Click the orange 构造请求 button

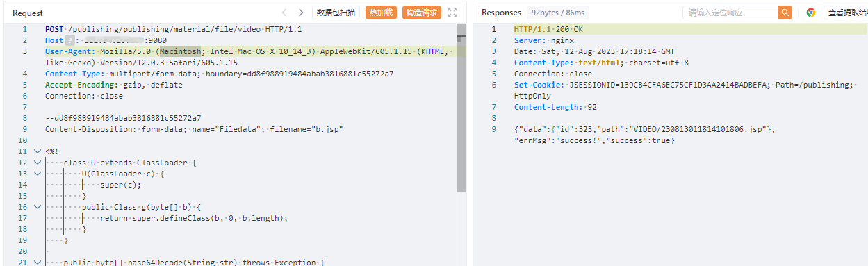click(422, 13)
